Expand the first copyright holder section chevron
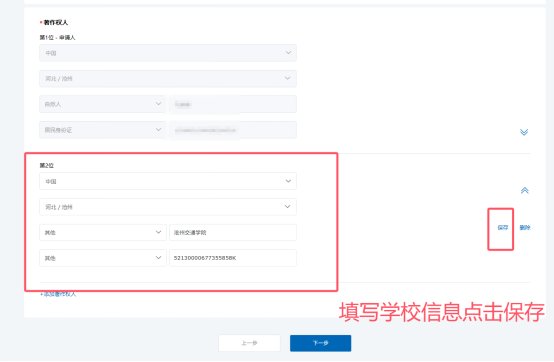The image size is (554, 362). [524, 132]
